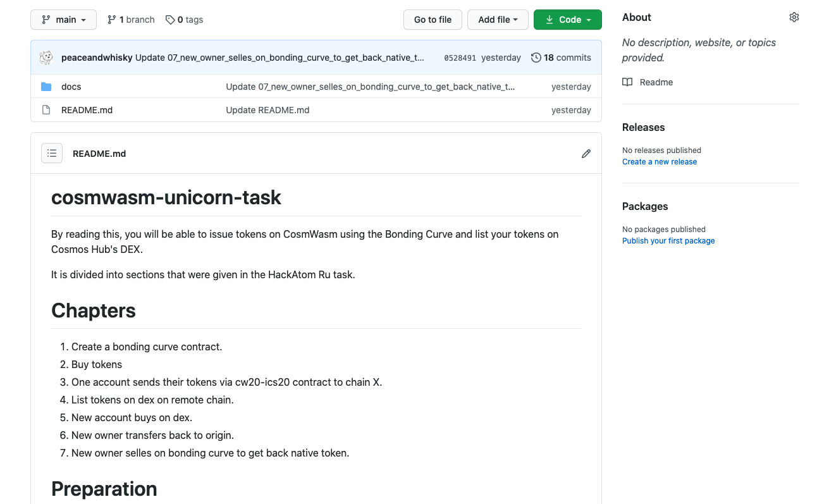
Task: Click the About settings gear icon
Action: [794, 18]
